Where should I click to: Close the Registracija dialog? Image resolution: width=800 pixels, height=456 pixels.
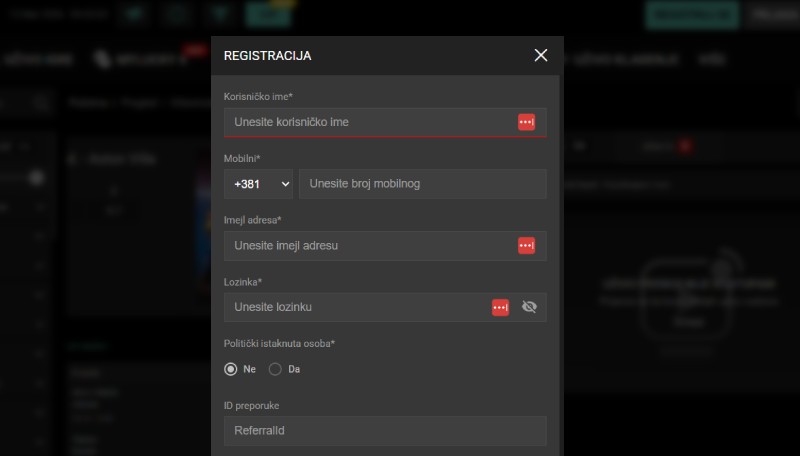[x=541, y=56]
